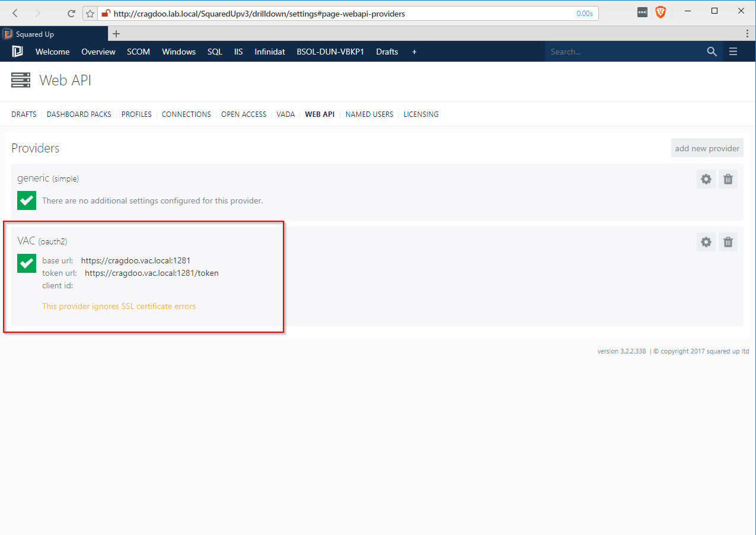Open the hamburger menu in navigation bar
Viewport: 756px width, 535px height.
[733, 52]
